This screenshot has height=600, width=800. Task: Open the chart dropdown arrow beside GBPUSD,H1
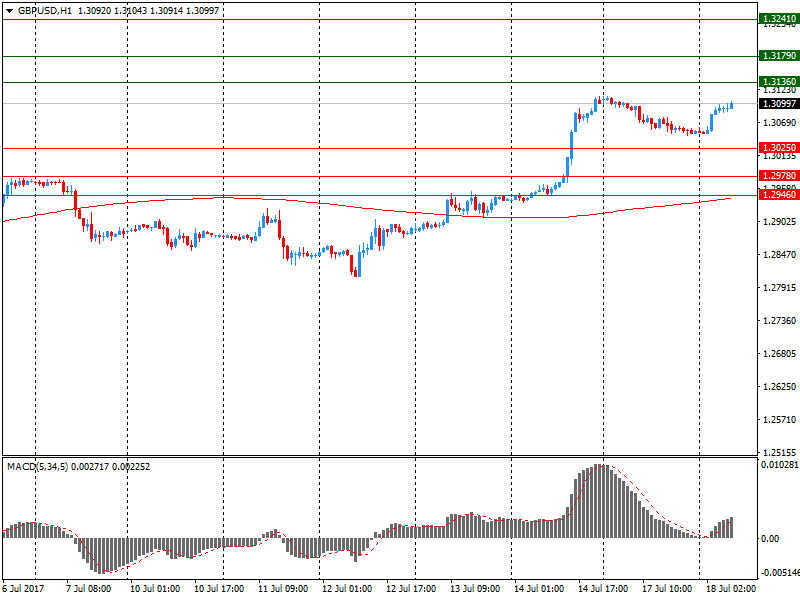click(10, 11)
